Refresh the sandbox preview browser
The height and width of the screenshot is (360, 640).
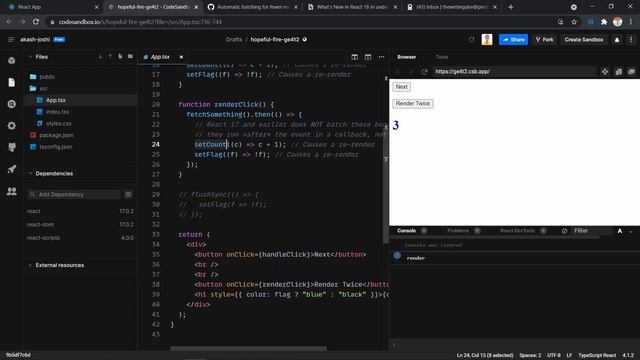point(424,71)
